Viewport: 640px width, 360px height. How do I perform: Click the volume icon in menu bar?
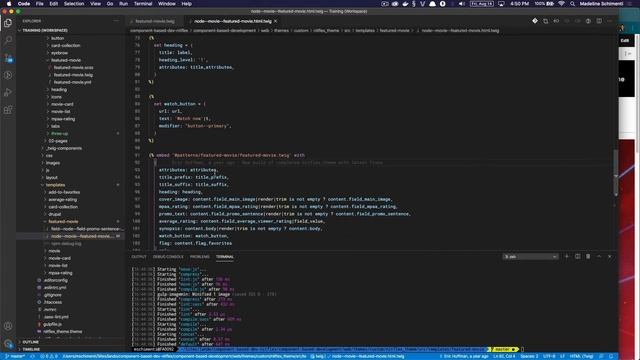[461, 4]
